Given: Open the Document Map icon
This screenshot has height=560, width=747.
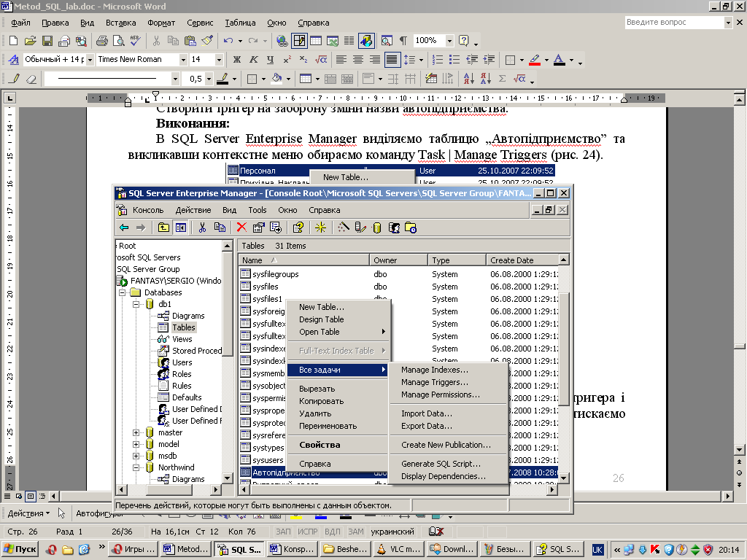Looking at the screenshot, I should 387,41.
